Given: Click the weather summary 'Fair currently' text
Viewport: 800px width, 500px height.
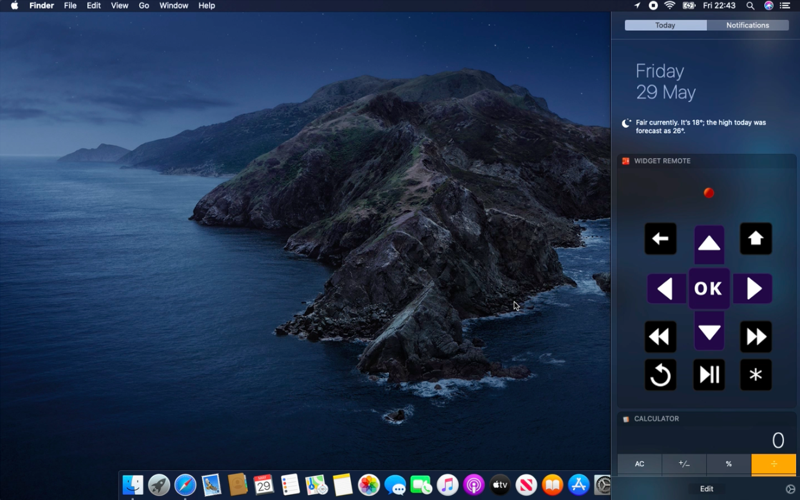Looking at the screenshot, I should click(x=701, y=127).
